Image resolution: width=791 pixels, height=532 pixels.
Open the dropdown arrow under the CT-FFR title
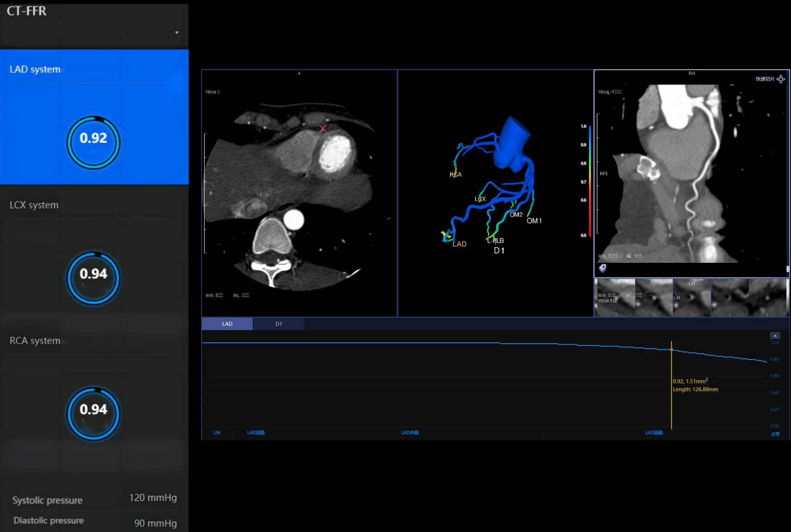pyautogui.click(x=177, y=33)
